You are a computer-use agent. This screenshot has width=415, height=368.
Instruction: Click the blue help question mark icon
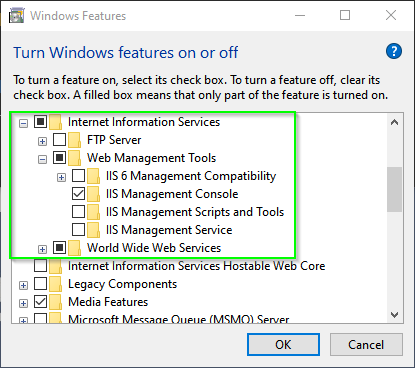click(x=394, y=51)
